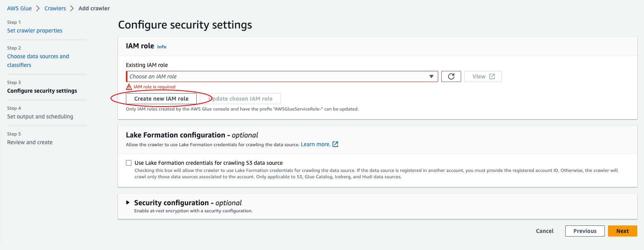Click the breadcrumb chevron after AWS Glue
This screenshot has width=644, height=250.
[38, 8]
